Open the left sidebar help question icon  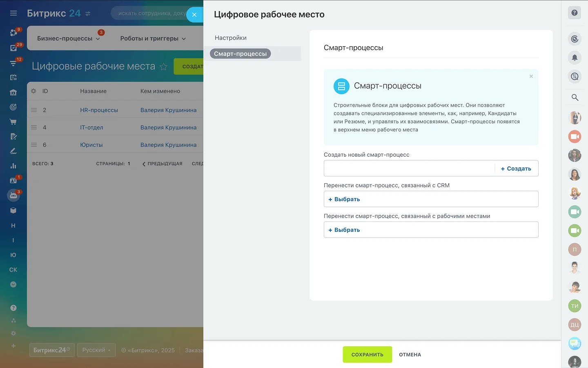13,308
